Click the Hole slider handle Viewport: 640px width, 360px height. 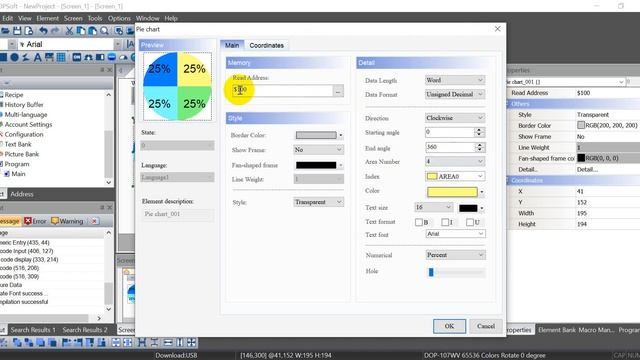(431, 272)
